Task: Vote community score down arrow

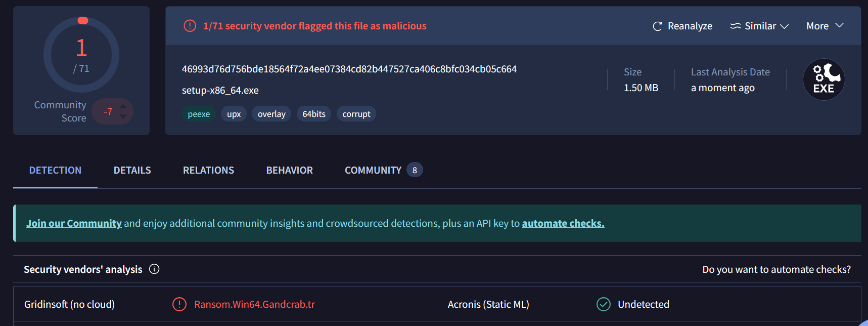Action: tap(123, 117)
